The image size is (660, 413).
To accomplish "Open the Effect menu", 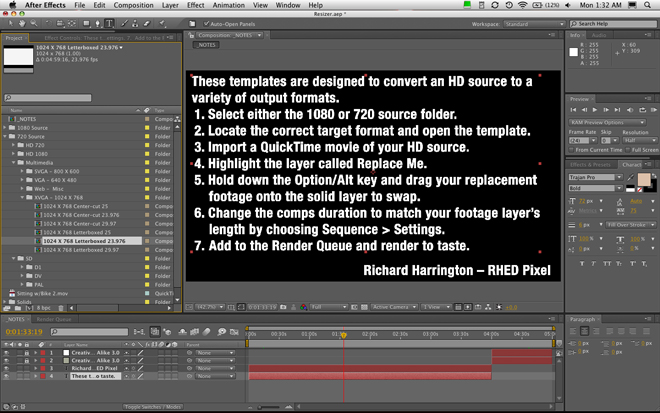I will 195,5.
